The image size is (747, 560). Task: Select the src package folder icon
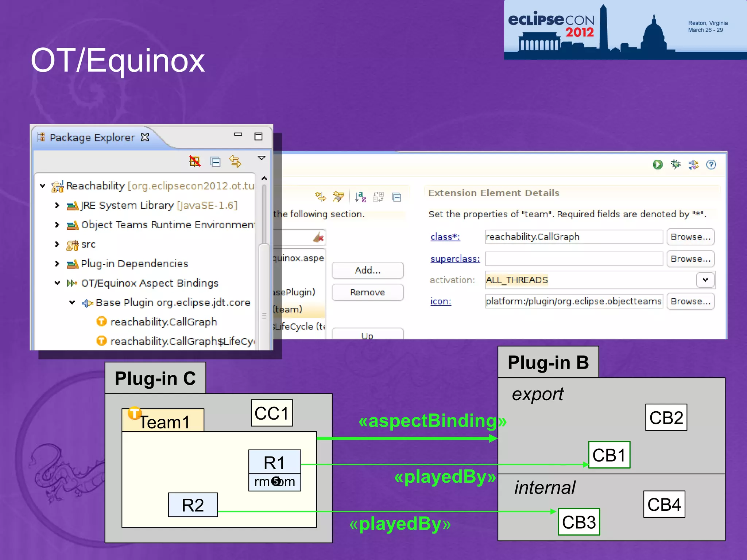coord(72,245)
